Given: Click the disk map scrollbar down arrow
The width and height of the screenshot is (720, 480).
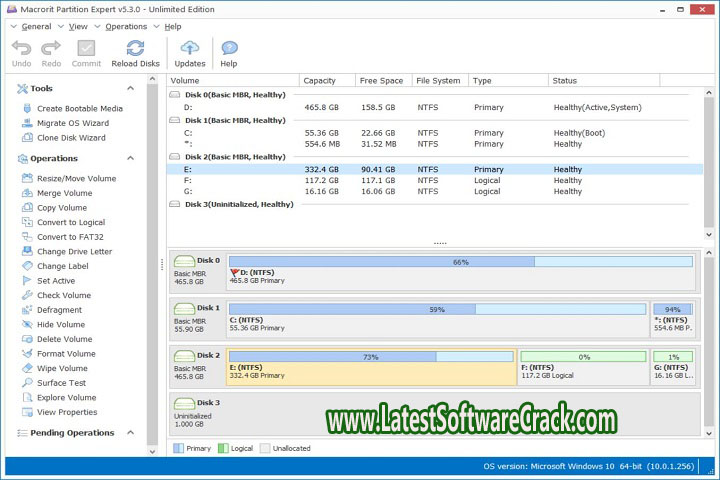Looking at the screenshot, I should coord(709,434).
